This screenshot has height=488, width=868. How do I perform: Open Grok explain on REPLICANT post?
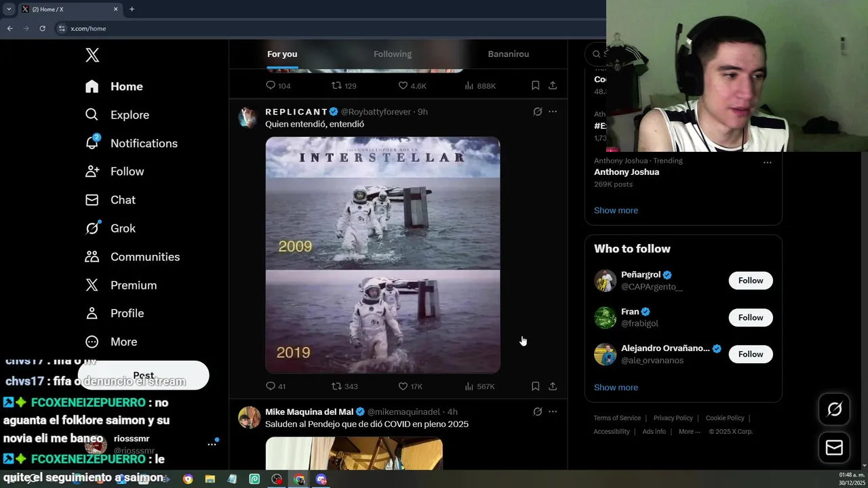(x=537, y=111)
